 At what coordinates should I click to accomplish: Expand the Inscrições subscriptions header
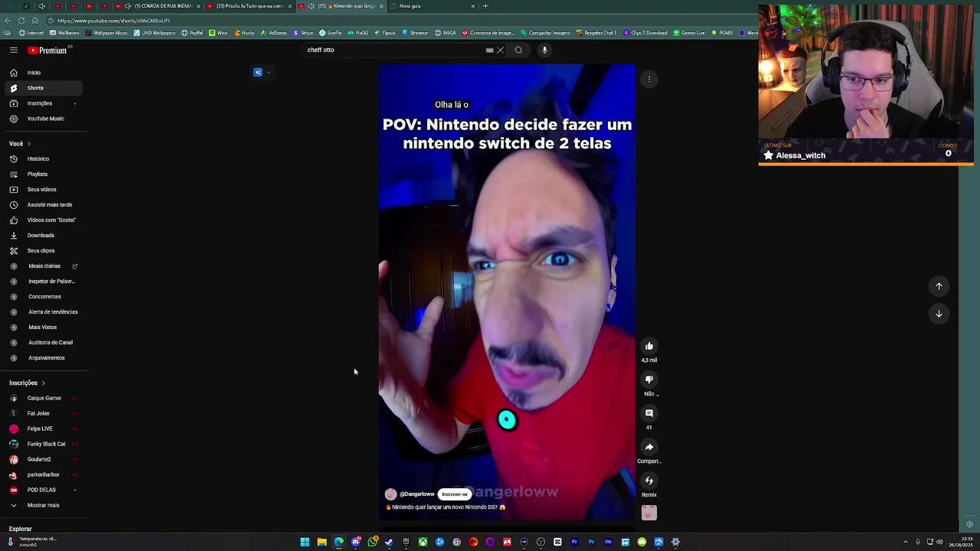coord(28,383)
